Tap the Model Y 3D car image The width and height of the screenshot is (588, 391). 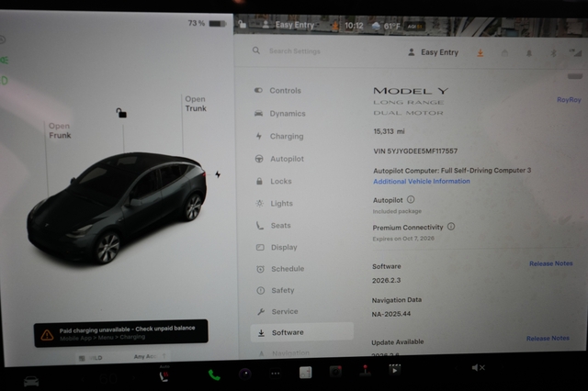point(117,207)
